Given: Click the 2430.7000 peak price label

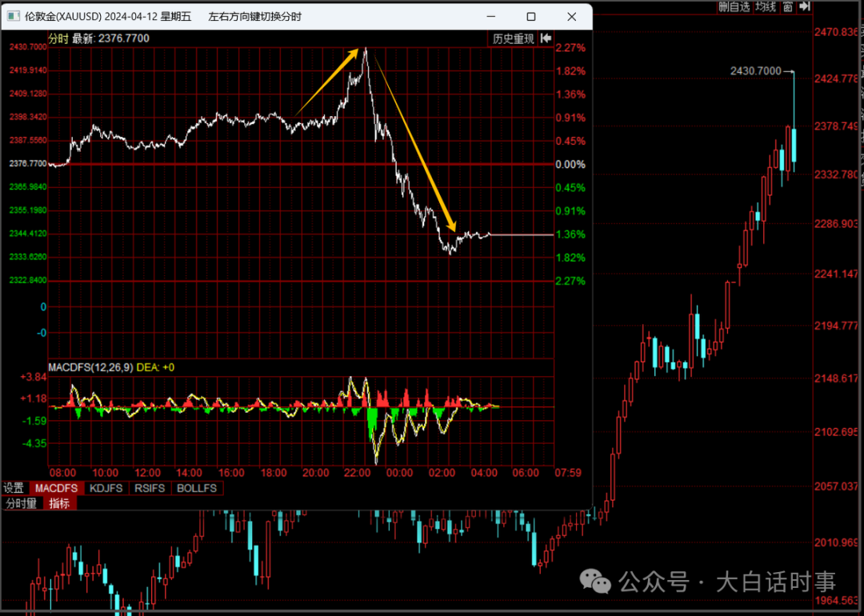Looking at the screenshot, I should point(755,71).
